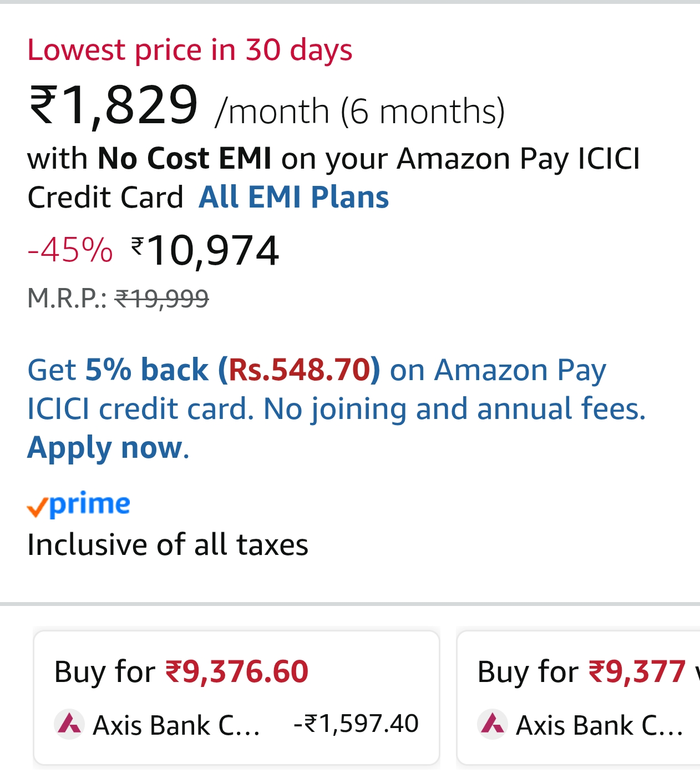Tap the Prime logo badge
This screenshot has width=700, height=773.
(x=79, y=504)
